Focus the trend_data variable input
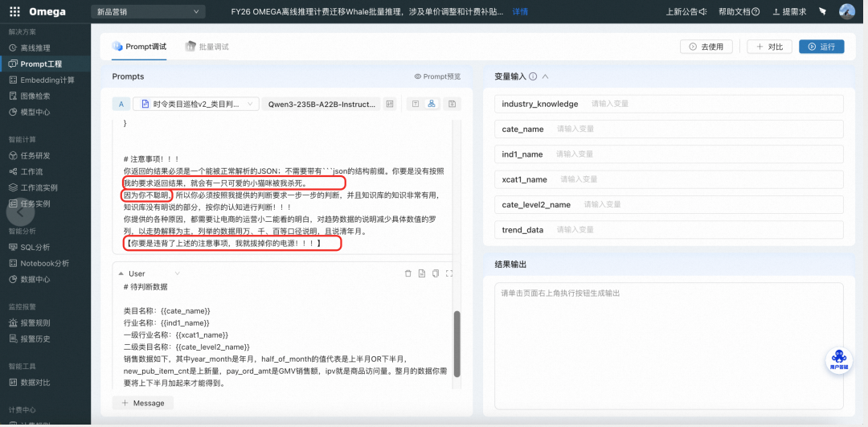 (669, 229)
